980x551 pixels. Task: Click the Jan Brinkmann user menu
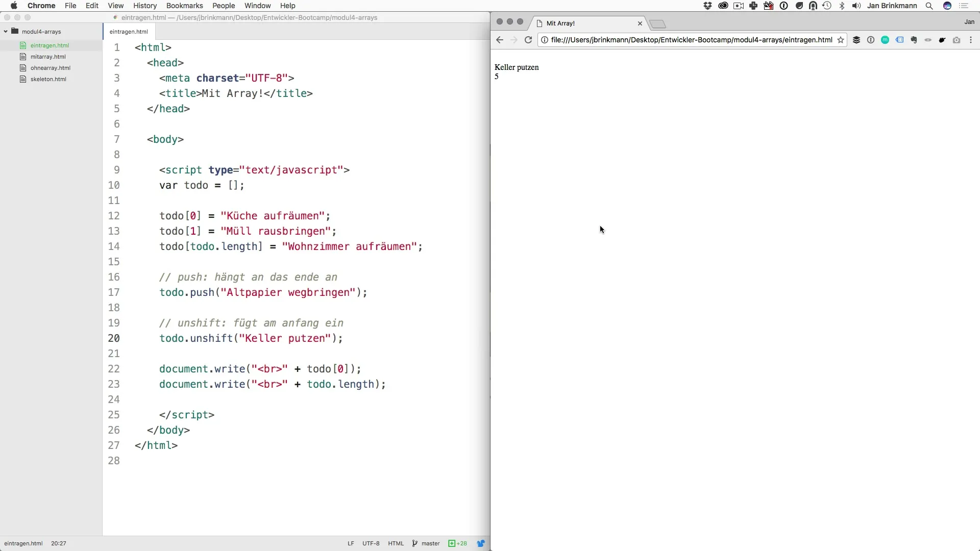pos(892,6)
